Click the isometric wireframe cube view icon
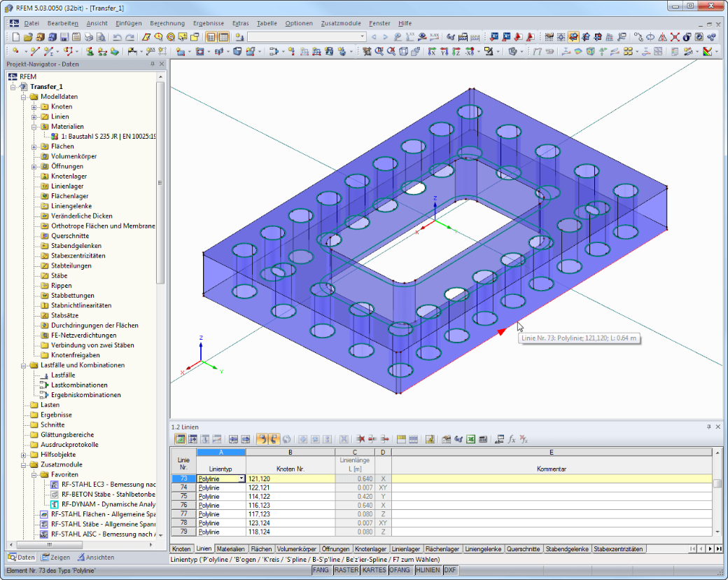The width and height of the screenshot is (728, 580). [x=403, y=52]
